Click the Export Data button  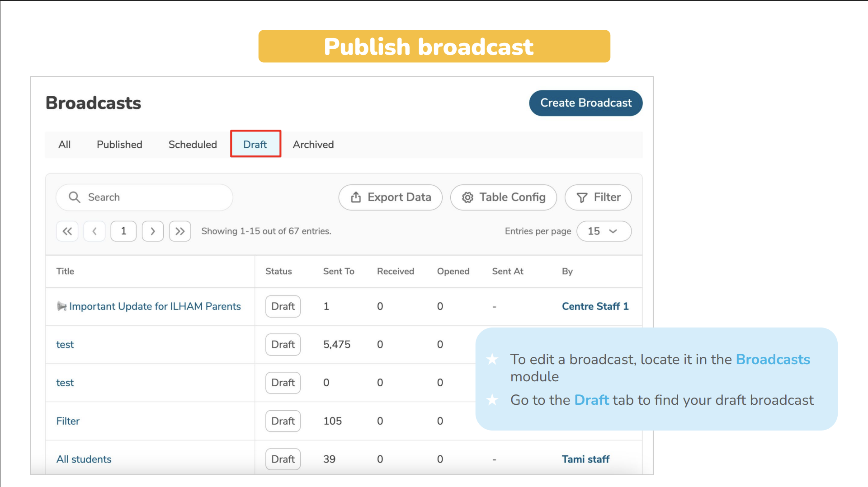tap(390, 197)
